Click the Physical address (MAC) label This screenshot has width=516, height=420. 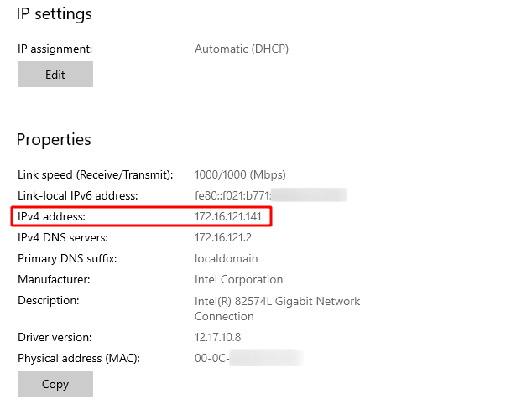click(x=78, y=359)
